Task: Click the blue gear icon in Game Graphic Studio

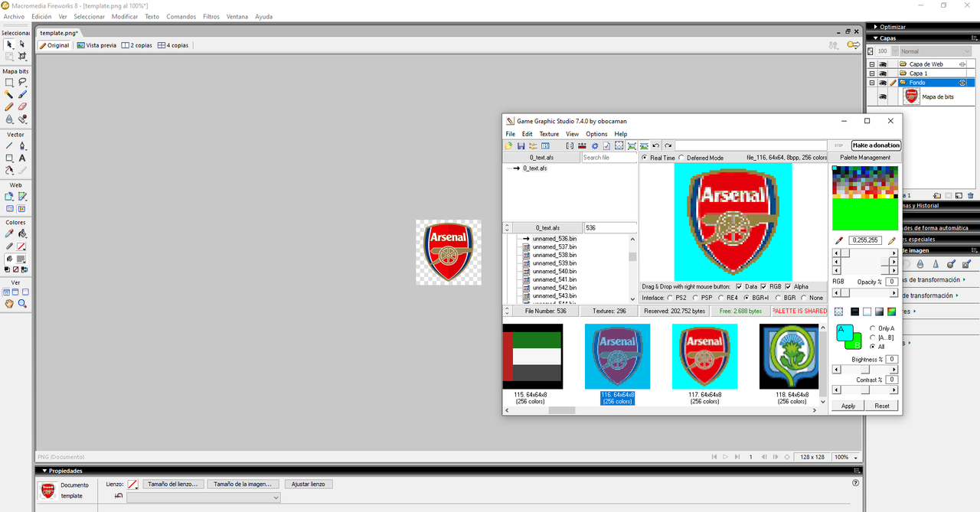Action: 594,145
